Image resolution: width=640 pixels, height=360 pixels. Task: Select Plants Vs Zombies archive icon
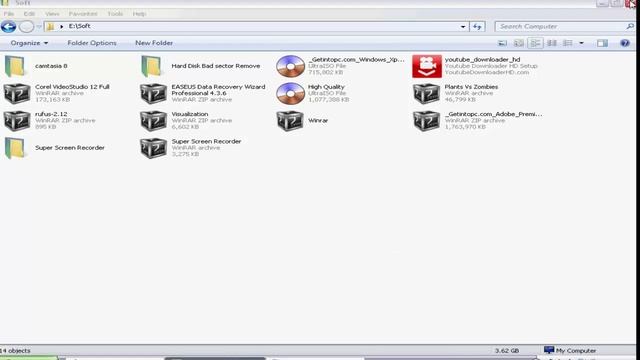point(426,93)
